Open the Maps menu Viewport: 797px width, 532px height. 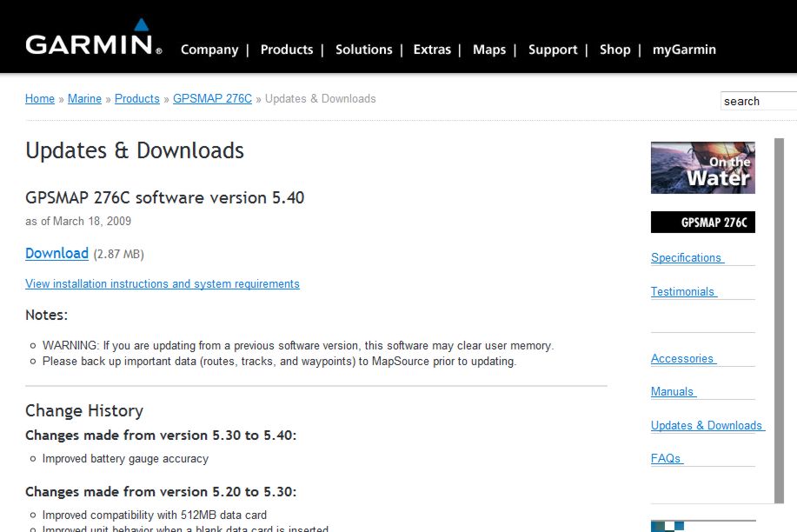(489, 50)
